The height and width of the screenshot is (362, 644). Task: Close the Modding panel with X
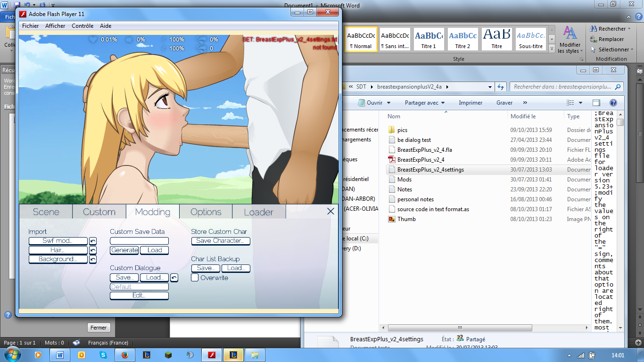[x=330, y=211]
